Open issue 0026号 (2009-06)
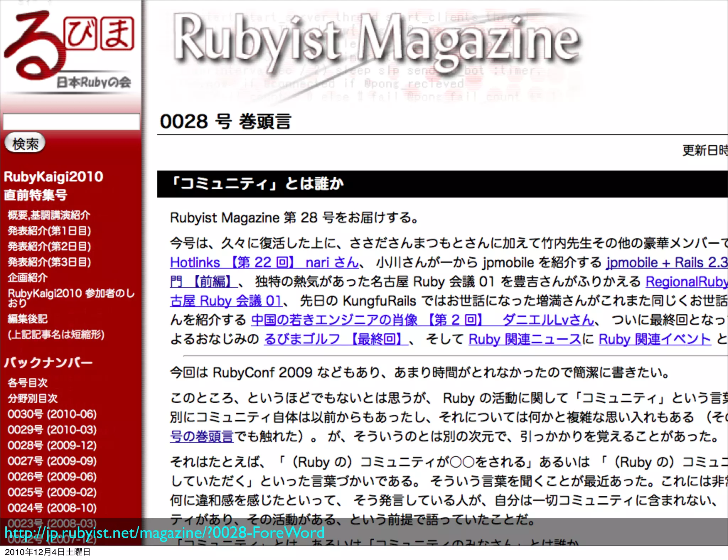The width and height of the screenshot is (728, 560). pyautogui.click(x=52, y=477)
